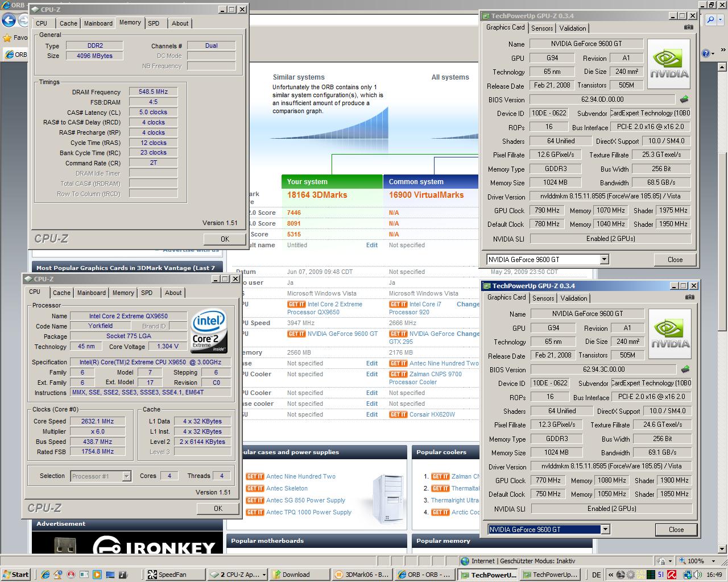Click NVIDIA logo in upper GPU-Z window
The height and width of the screenshot is (582, 728).
(x=669, y=64)
